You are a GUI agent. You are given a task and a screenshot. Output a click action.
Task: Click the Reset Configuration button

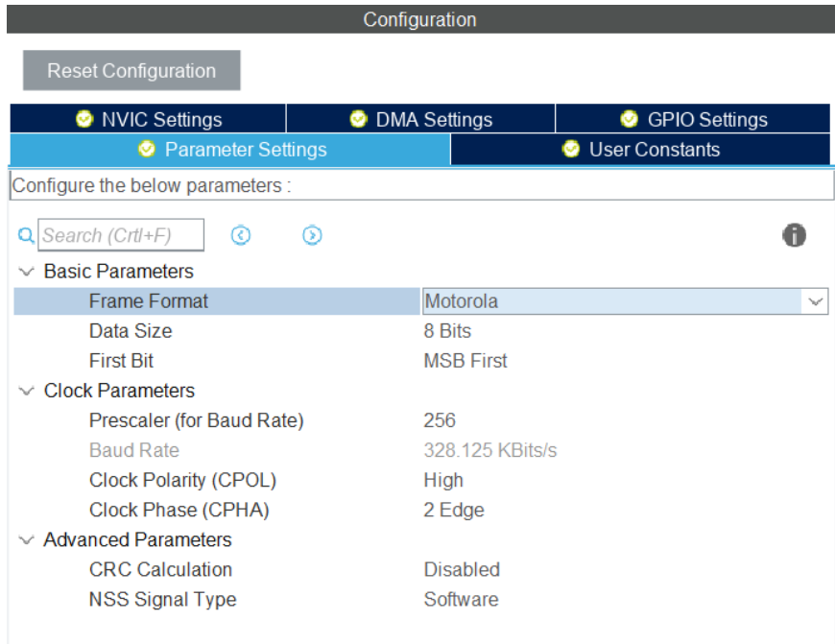(x=131, y=70)
